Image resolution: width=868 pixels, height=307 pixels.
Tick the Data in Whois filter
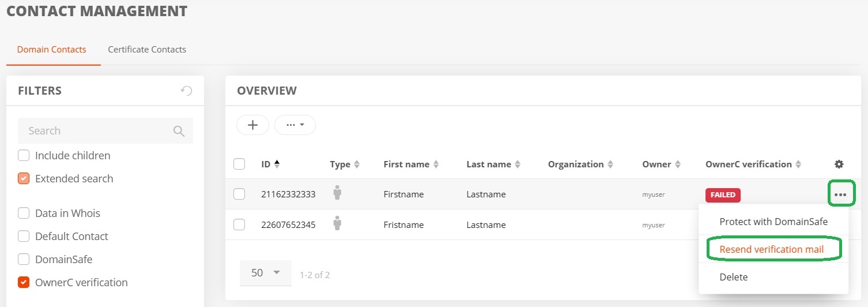(x=24, y=213)
